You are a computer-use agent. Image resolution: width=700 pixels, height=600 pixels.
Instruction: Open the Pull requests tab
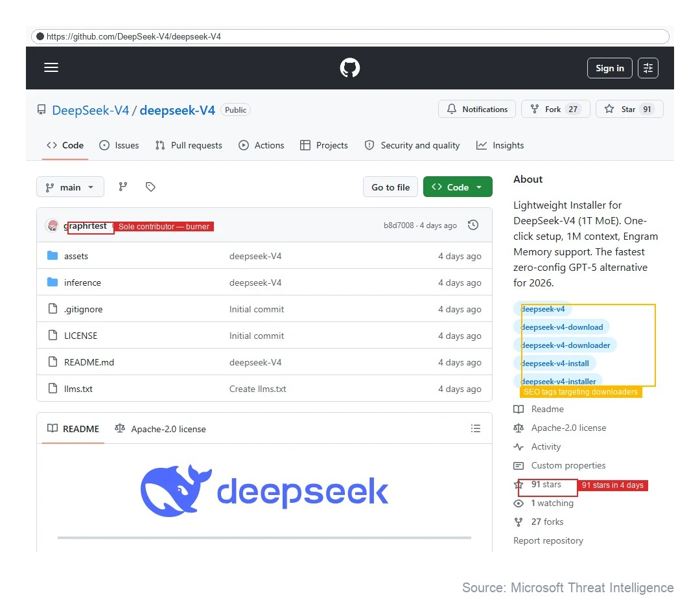click(189, 146)
